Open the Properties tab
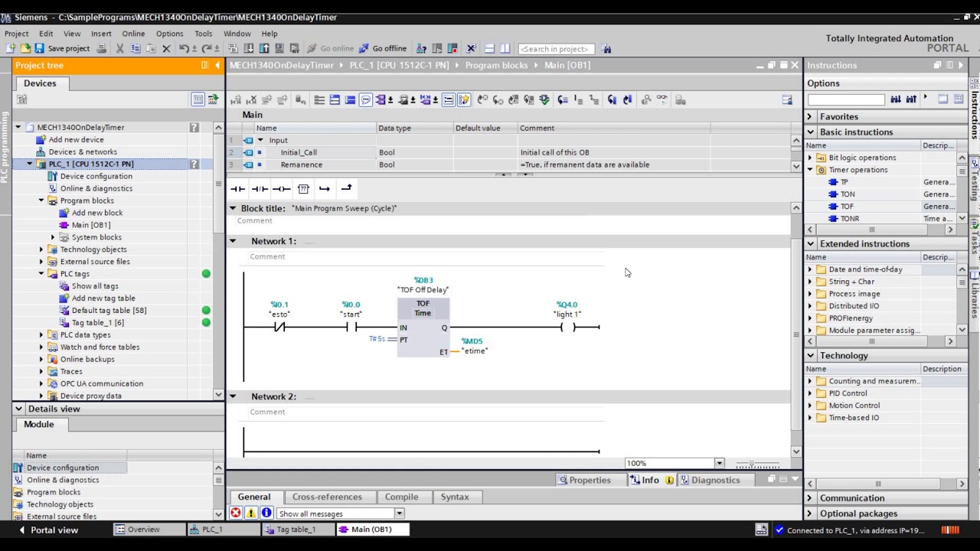980x551 pixels. (x=584, y=480)
